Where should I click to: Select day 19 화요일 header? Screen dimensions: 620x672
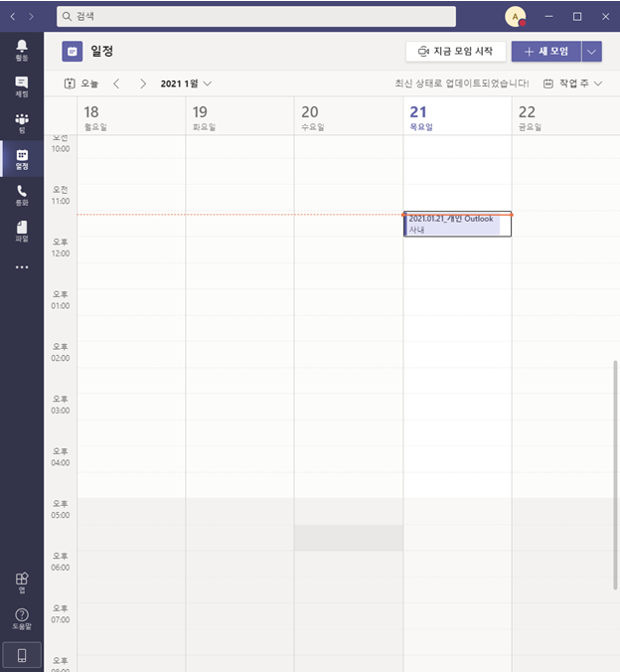tap(239, 116)
